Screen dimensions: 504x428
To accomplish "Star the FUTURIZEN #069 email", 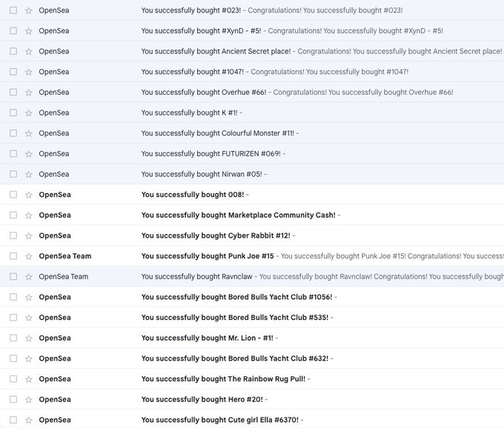I will pyautogui.click(x=29, y=154).
